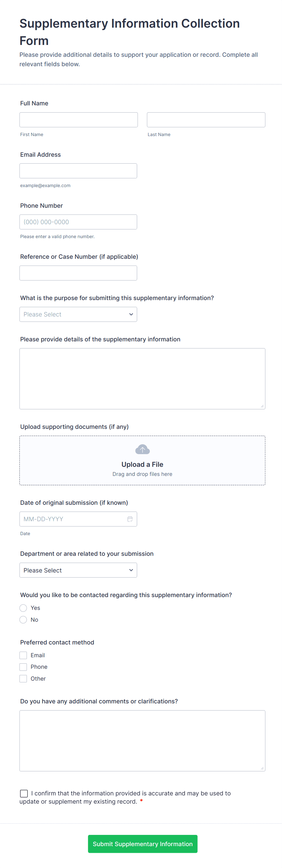Submit Supplementary Information button

(143, 844)
